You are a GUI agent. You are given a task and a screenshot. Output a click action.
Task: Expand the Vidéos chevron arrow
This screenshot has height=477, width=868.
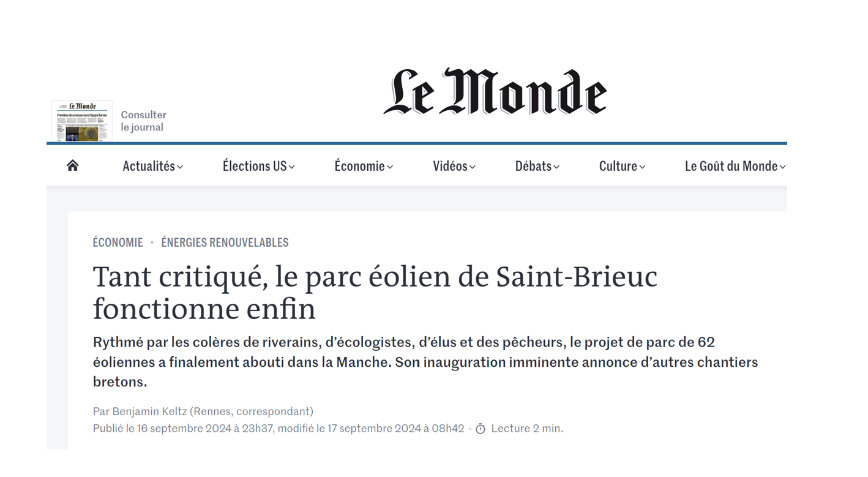point(473,167)
